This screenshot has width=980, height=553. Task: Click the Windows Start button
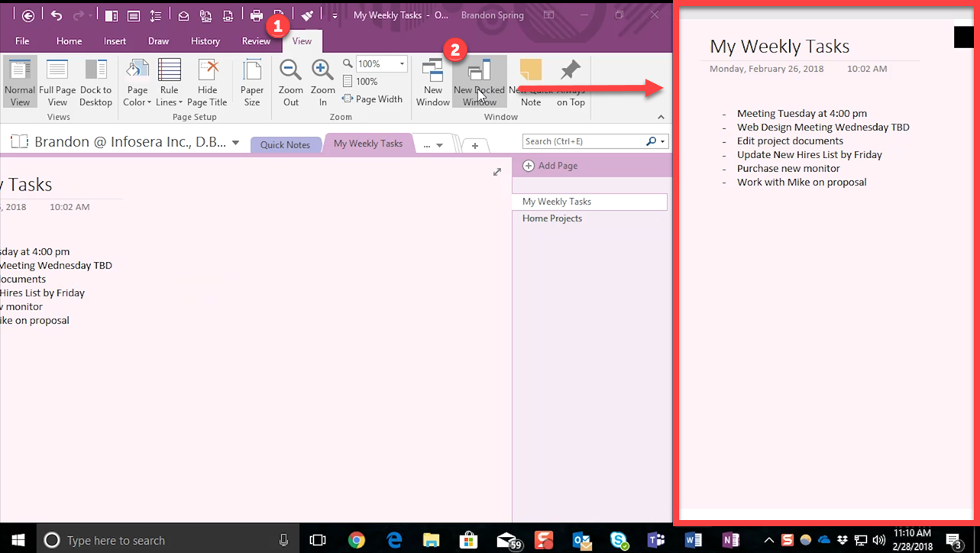tap(18, 540)
